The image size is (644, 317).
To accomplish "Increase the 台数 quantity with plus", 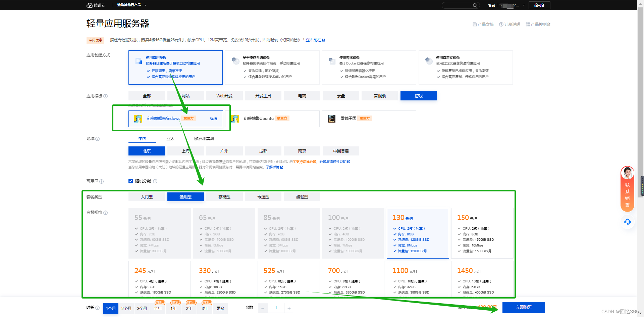I will click(289, 308).
